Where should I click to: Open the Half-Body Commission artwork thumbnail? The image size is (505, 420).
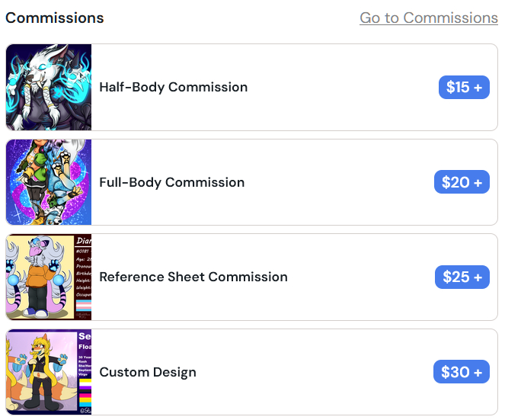[x=49, y=87]
